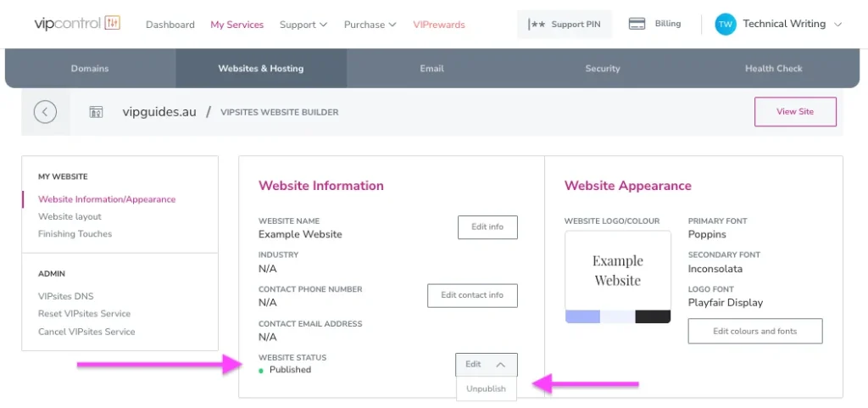Choose Unpublish from the dropdown

click(x=486, y=388)
